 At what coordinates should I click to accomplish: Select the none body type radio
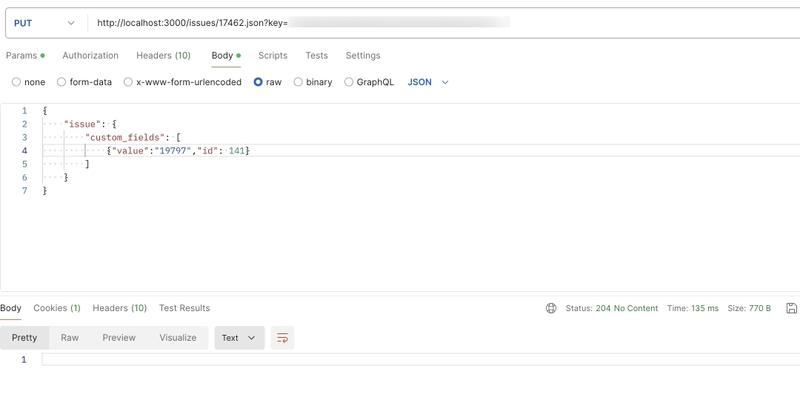point(16,82)
